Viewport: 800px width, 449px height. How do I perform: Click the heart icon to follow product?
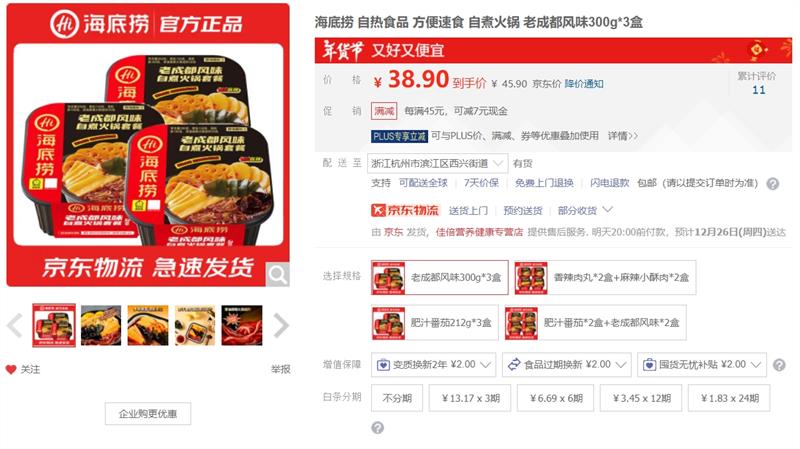pyautogui.click(x=11, y=369)
